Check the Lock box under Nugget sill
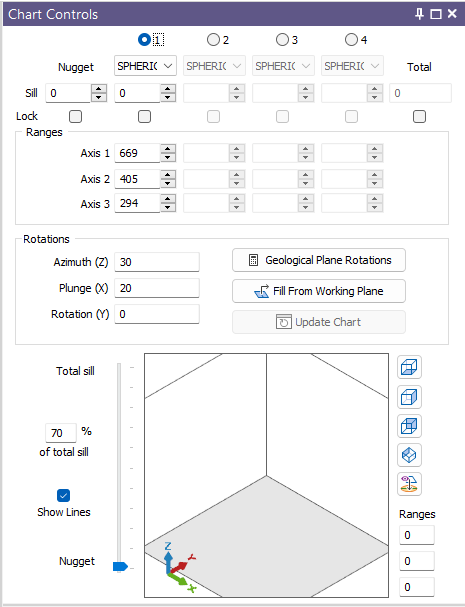Viewport: 465px width, 607px height. click(x=75, y=116)
